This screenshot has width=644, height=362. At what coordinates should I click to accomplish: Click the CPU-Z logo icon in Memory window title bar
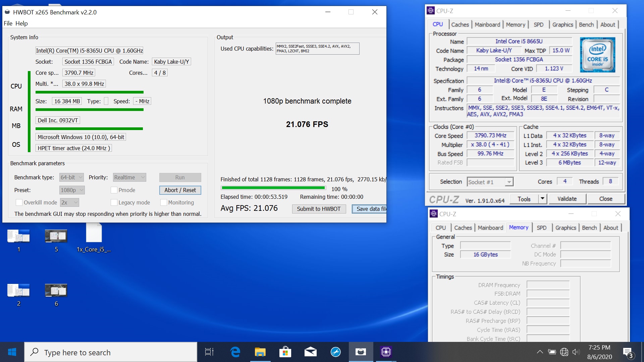(x=434, y=214)
